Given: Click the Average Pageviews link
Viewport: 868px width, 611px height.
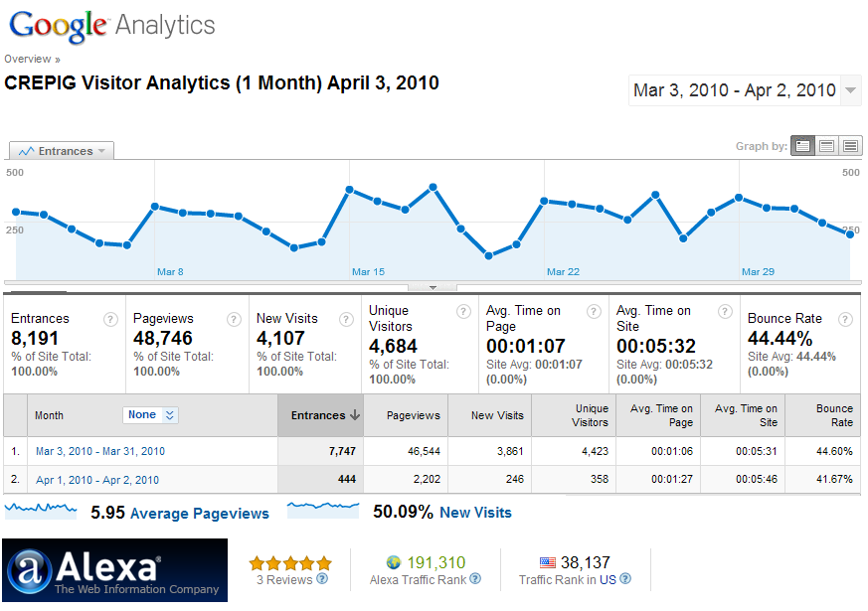Looking at the screenshot, I should click(199, 514).
